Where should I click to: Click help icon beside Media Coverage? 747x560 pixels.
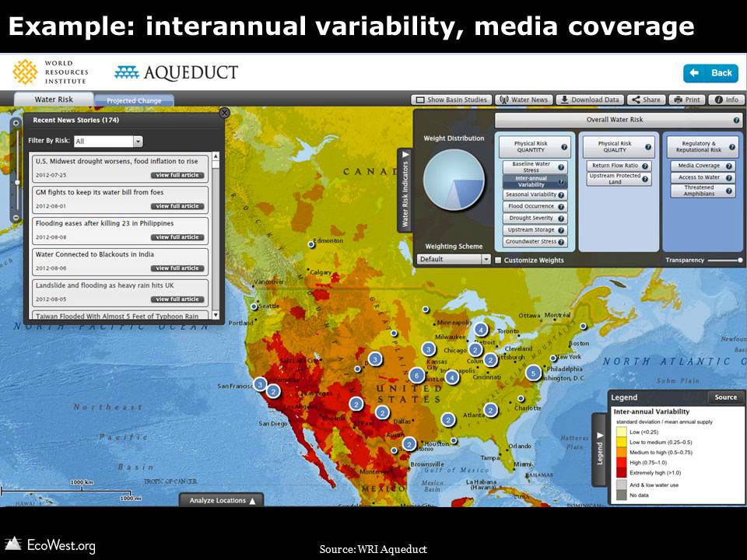tap(729, 166)
